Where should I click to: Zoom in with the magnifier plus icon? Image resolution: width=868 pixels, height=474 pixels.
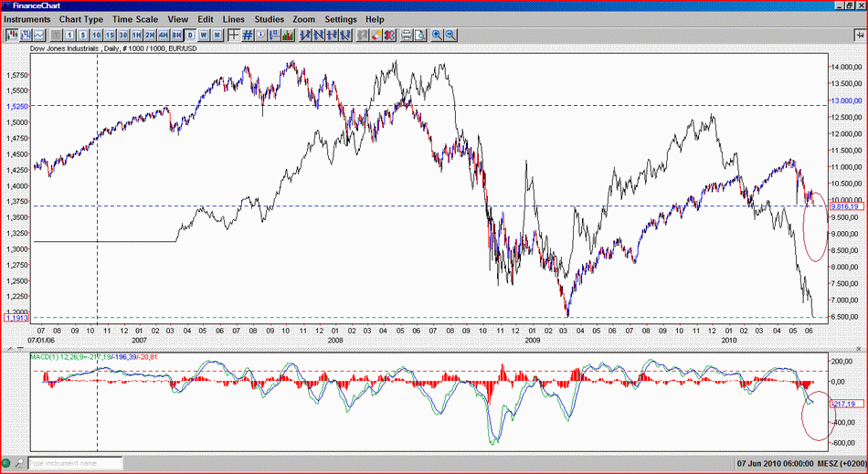coord(438,35)
